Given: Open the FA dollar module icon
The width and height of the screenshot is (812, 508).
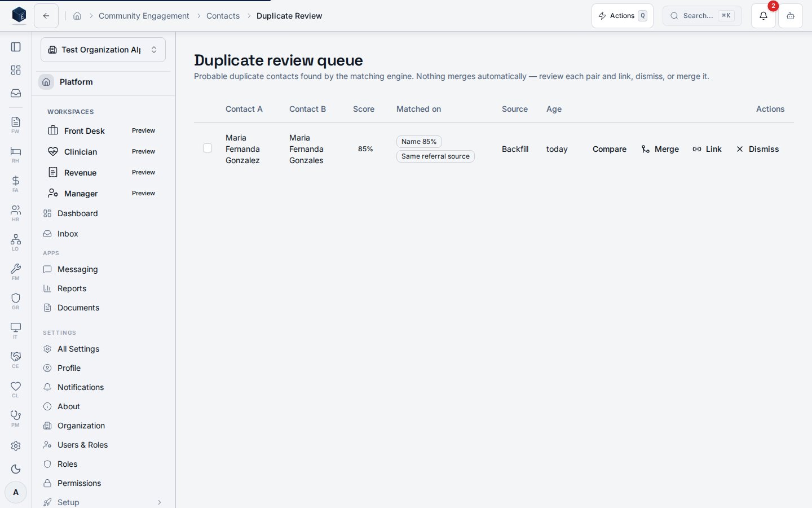Looking at the screenshot, I should [16, 183].
